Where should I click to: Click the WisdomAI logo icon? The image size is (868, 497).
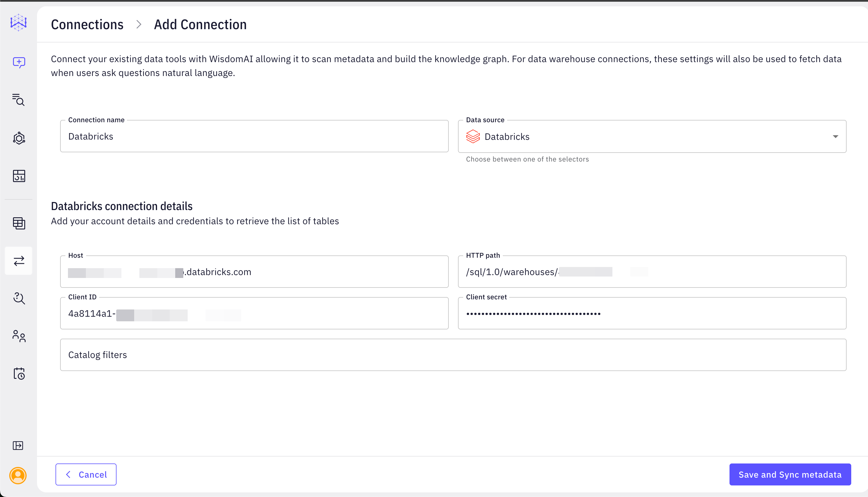pyautogui.click(x=19, y=23)
